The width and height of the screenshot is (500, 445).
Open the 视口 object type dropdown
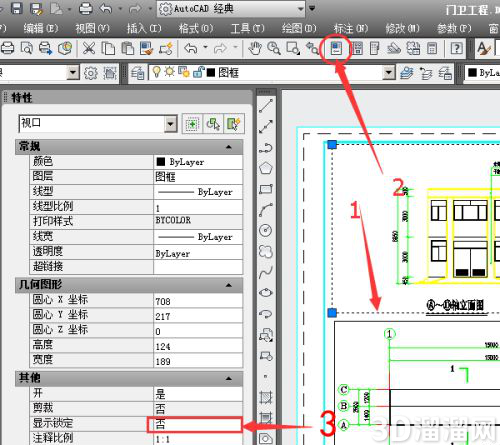pyautogui.click(x=171, y=124)
